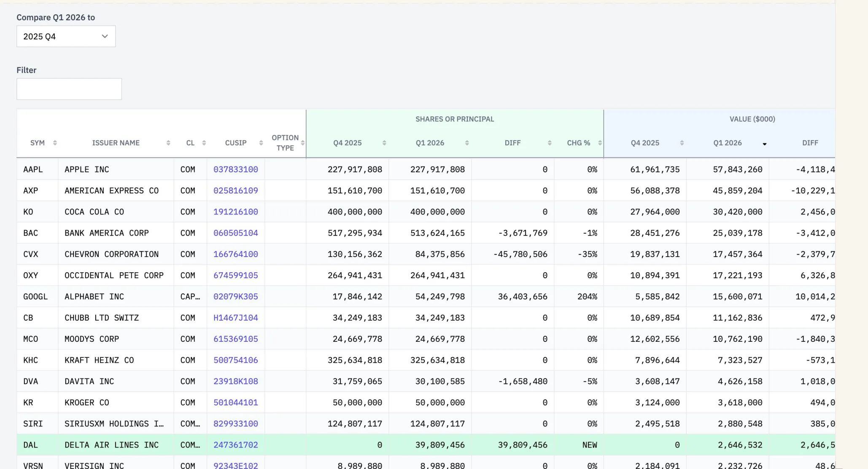Toggle value Q1 2026 descending sort arrow
The width and height of the screenshot is (868, 469).
coord(765,144)
